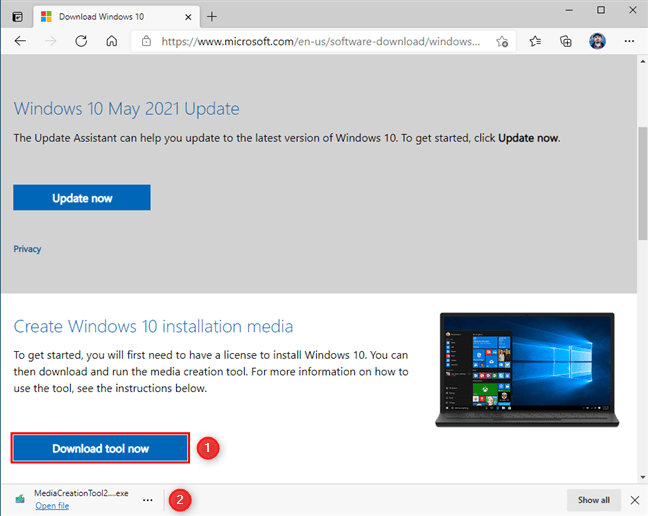Open the user profile avatar
648x516 pixels.
click(597, 41)
